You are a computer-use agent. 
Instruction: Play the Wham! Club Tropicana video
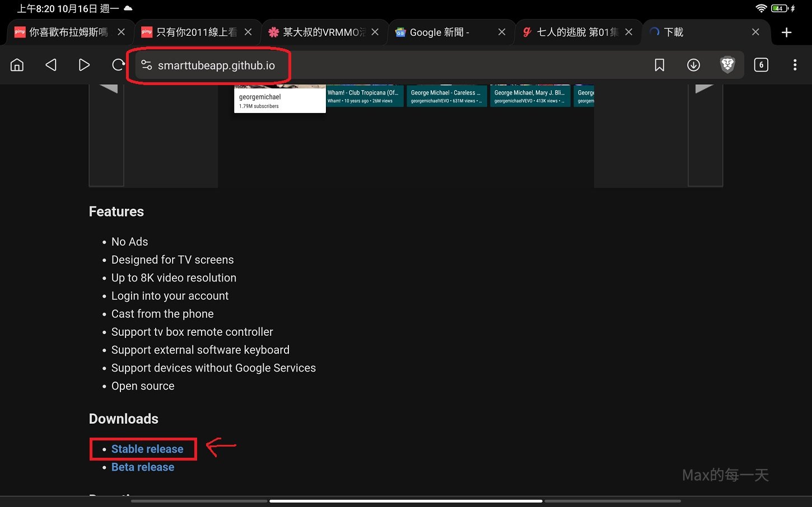click(365, 96)
